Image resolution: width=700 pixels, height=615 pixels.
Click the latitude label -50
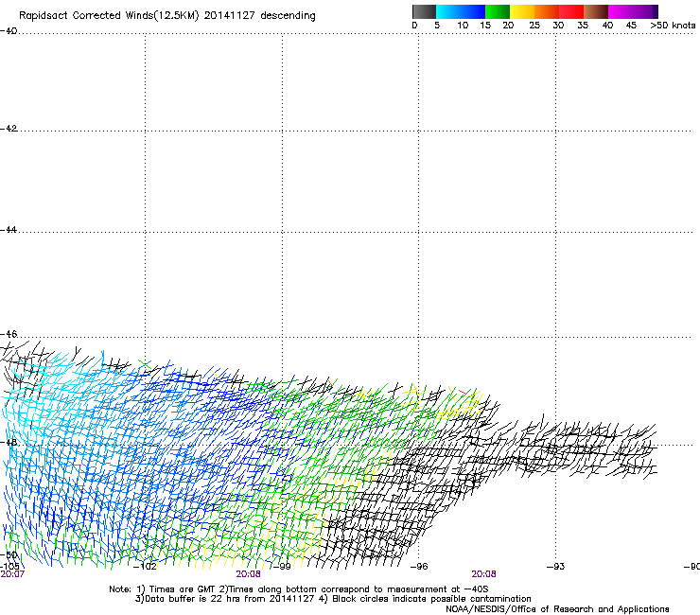coord(9,555)
